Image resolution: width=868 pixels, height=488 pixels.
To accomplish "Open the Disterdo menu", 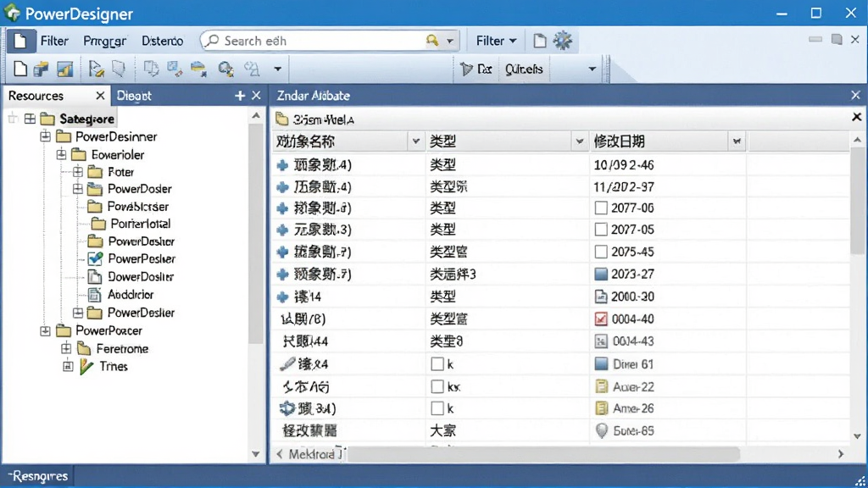I will 162,41.
